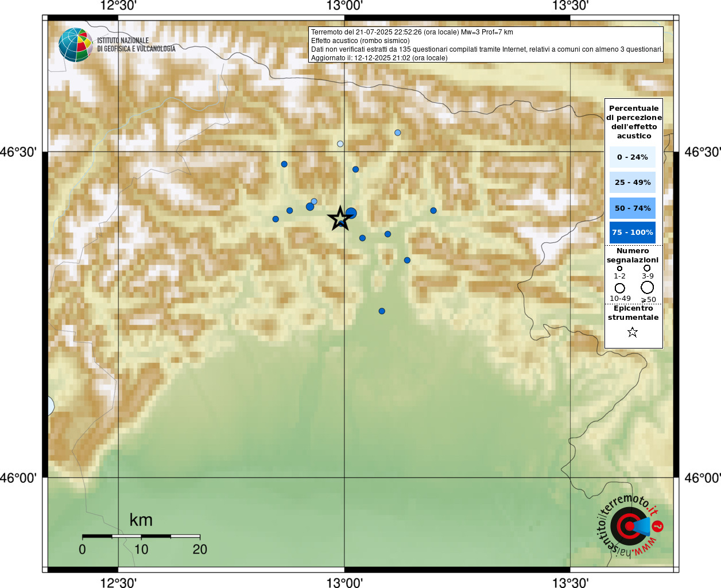
Task: Click the right 46°30' latitude label
Action: tap(703, 152)
